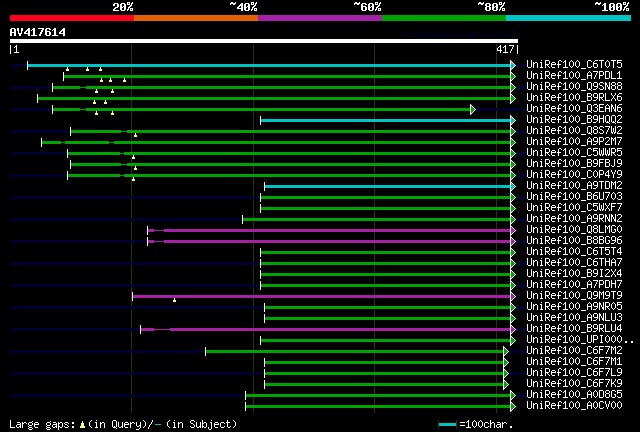
Task: Select the UniRef100_A0CV00 label
Action: (x=574, y=406)
